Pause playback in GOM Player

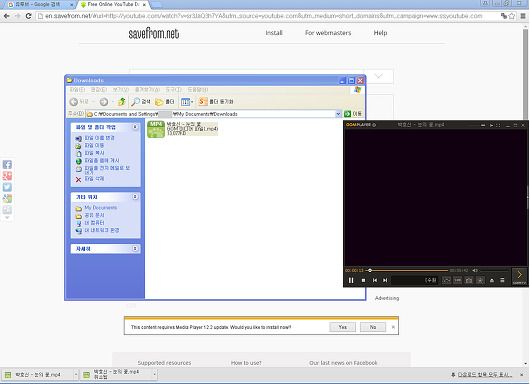pos(351,280)
